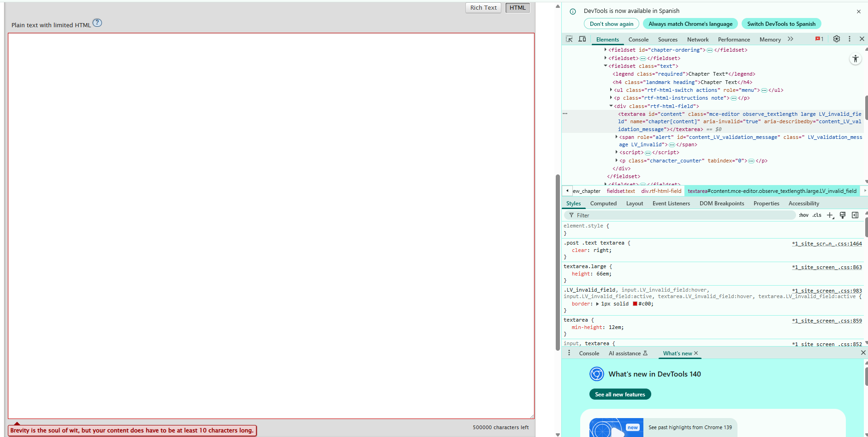Expand the script node

[617, 152]
